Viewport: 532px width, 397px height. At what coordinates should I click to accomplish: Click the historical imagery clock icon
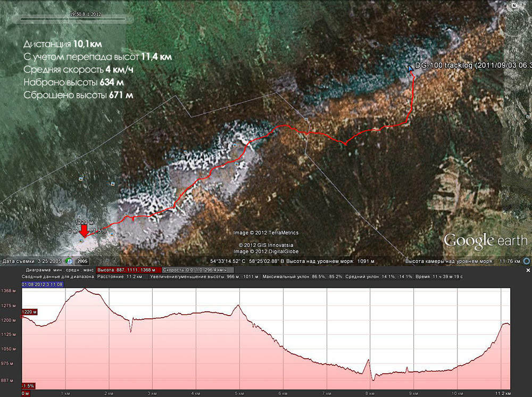(70, 261)
